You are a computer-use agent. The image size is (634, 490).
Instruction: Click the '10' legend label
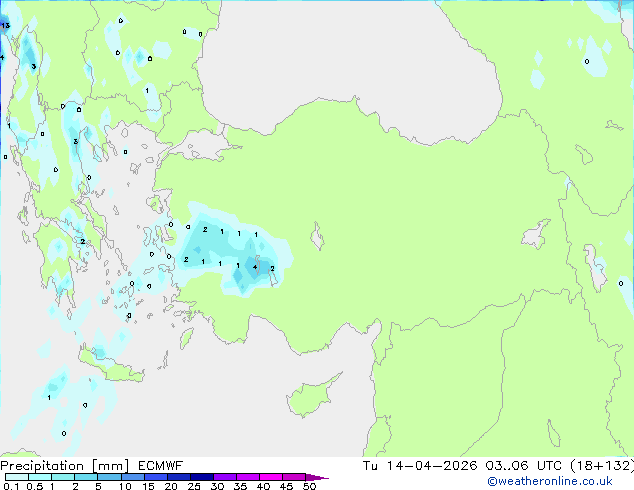tap(125, 486)
